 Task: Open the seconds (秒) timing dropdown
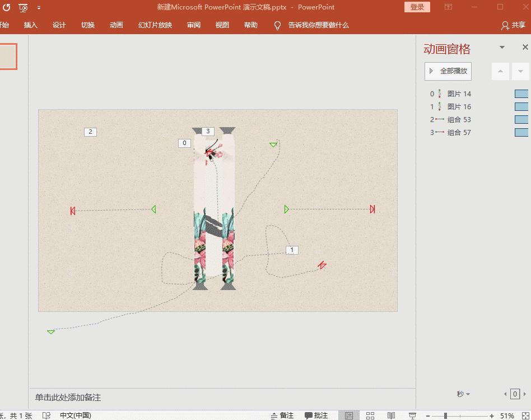click(x=462, y=394)
